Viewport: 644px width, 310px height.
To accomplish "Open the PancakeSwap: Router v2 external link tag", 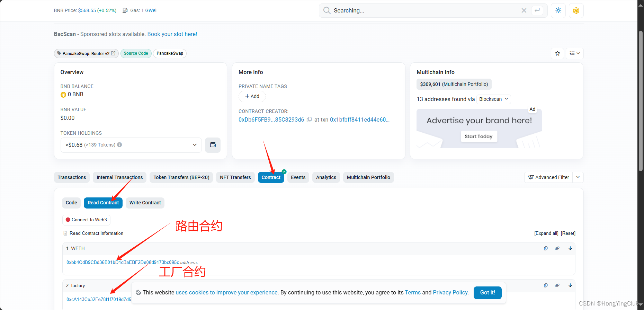I will click(x=86, y=53).
